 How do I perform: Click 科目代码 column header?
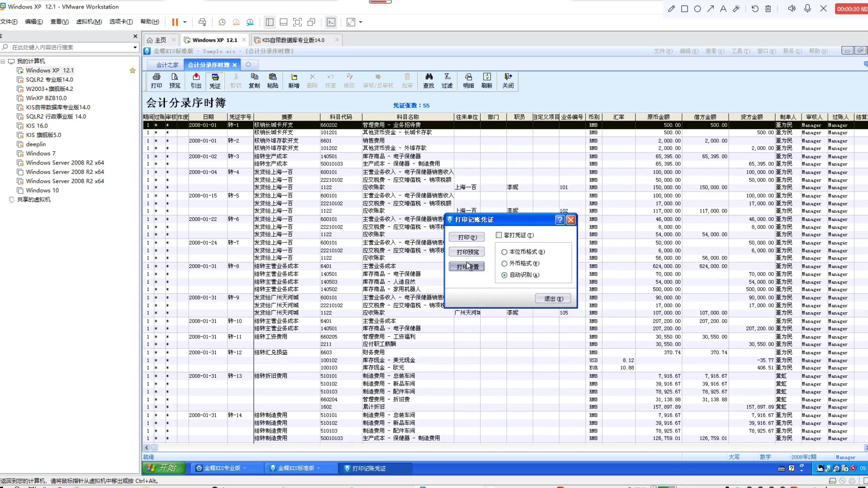(x=341, y=117)
